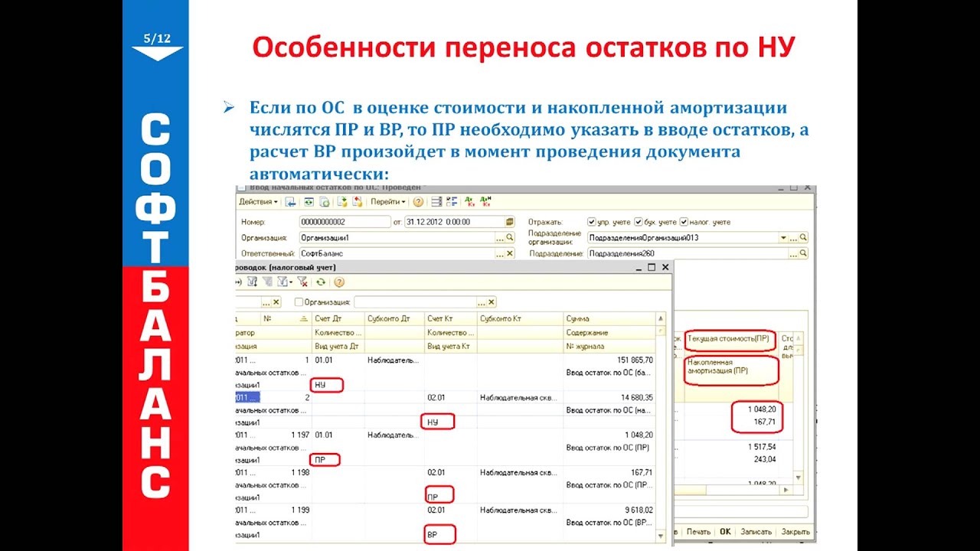Image resolution: width=980 pixels, height=551 pixels.
Task: Click the Счет Кт column header
Action: (451, 318)
